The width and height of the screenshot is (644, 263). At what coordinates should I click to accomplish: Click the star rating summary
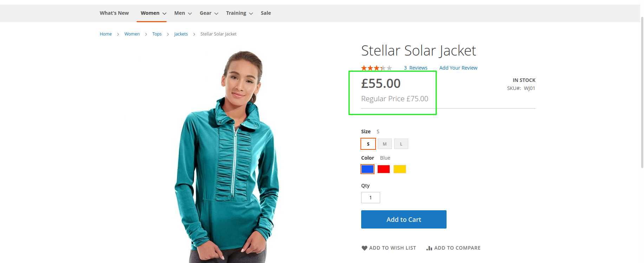tap(377, 68)
